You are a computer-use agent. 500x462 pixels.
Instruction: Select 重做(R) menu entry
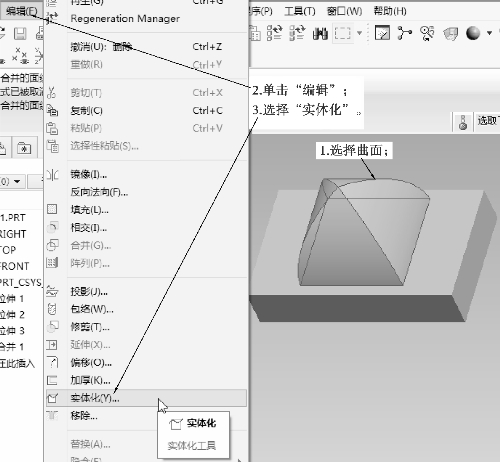(x=147, y=64)
